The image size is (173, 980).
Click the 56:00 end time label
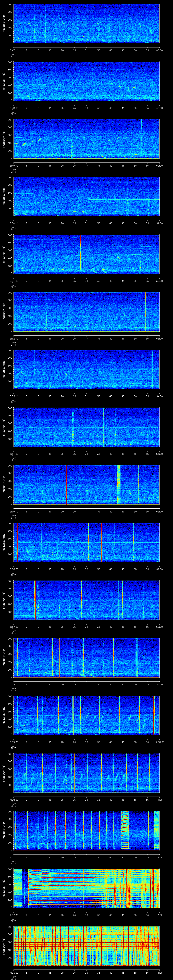click(x=159, y=512)
